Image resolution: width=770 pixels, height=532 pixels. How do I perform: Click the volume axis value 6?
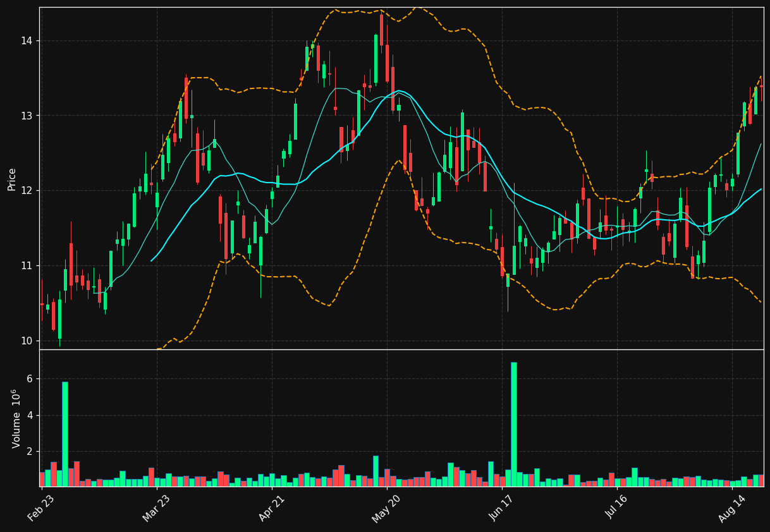tap(30, 379)
